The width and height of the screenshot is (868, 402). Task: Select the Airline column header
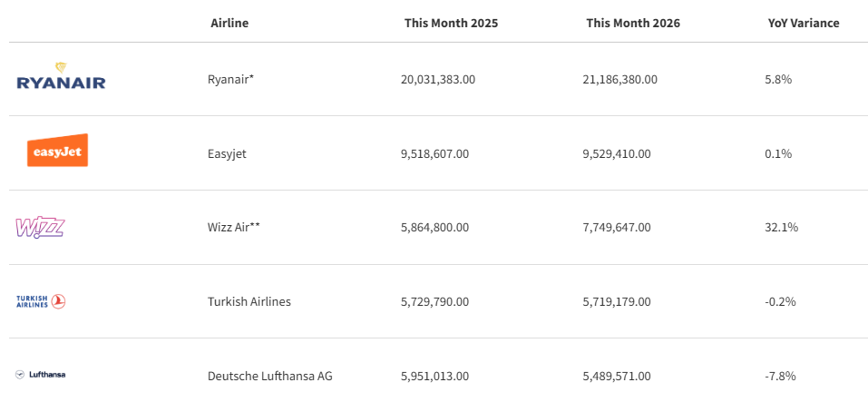tap(229, 24)
